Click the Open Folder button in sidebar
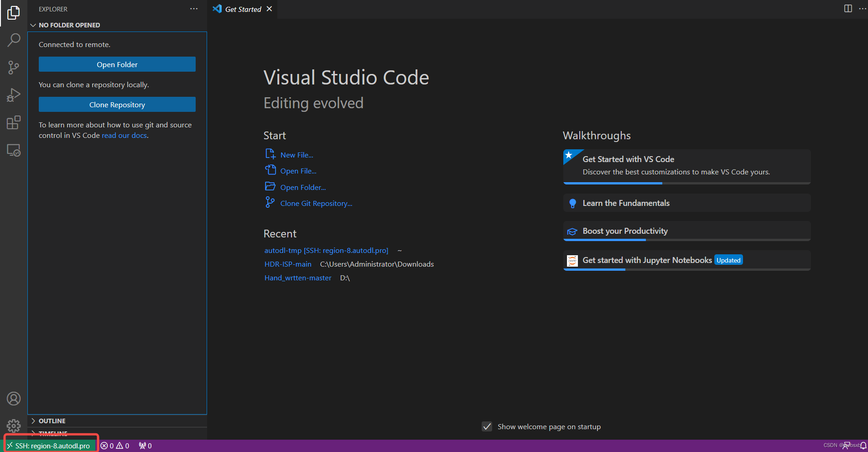The image size is (868, 452). [117, 64]
